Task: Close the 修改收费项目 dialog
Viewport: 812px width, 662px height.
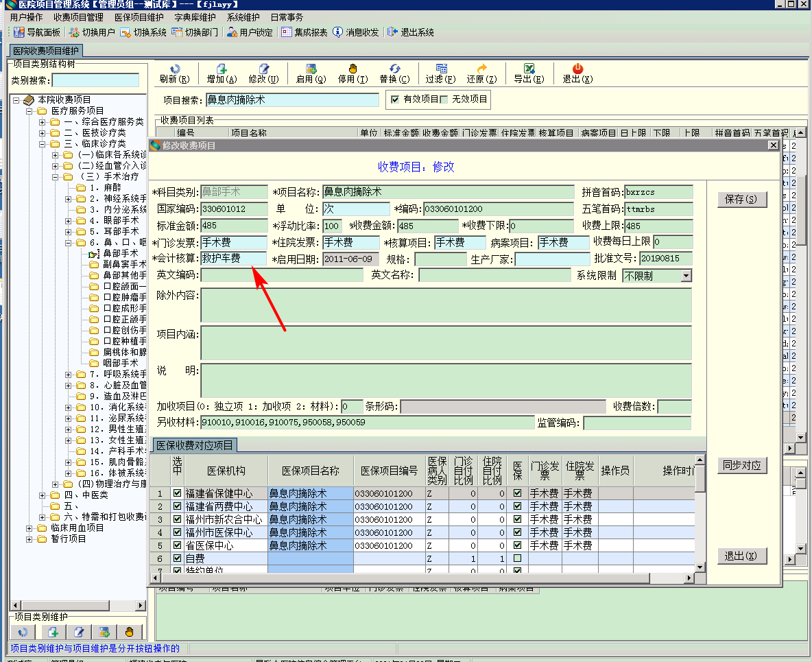Action: click(x=773, y=145)
